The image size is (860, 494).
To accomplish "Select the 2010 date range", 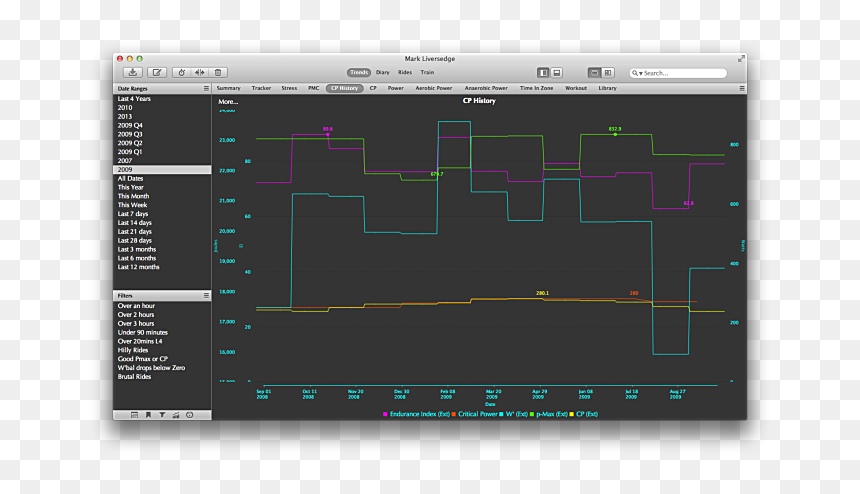I will coord(162,107).
